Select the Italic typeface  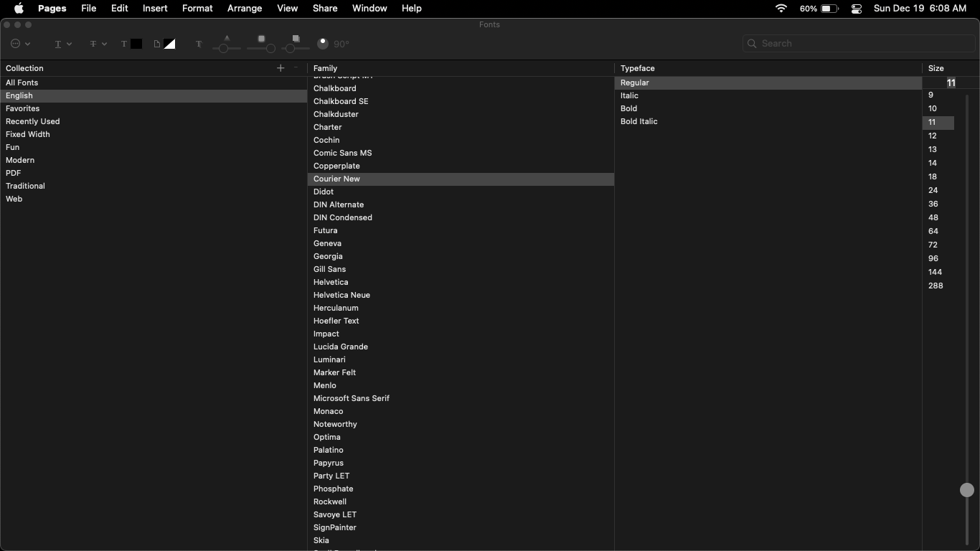coord(768,95)
